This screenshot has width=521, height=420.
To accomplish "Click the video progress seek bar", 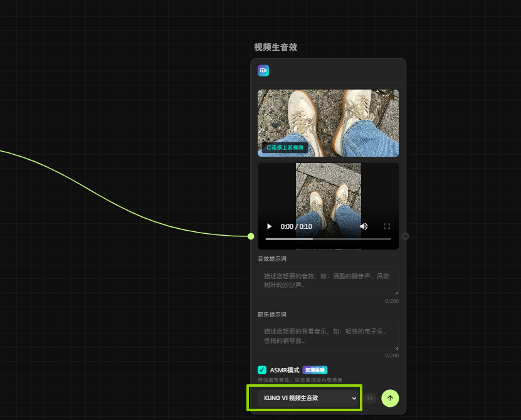I will pos(328,239).
